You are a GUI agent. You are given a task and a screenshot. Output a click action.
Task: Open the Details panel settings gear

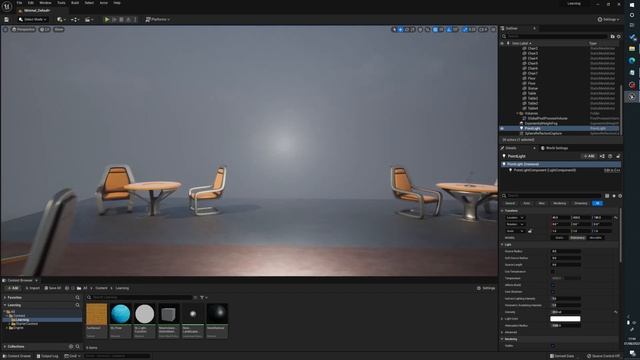coord(620,196)
